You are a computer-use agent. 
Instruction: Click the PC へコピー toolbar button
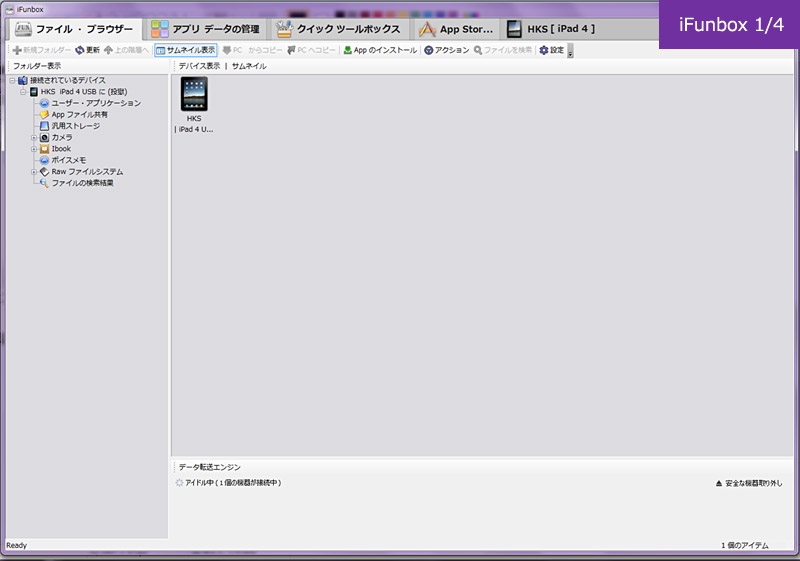click(x=311, y=50)
